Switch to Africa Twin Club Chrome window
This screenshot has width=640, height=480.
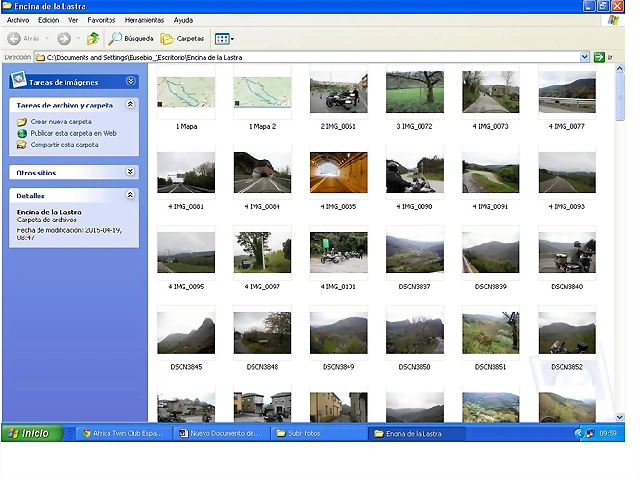123,433
